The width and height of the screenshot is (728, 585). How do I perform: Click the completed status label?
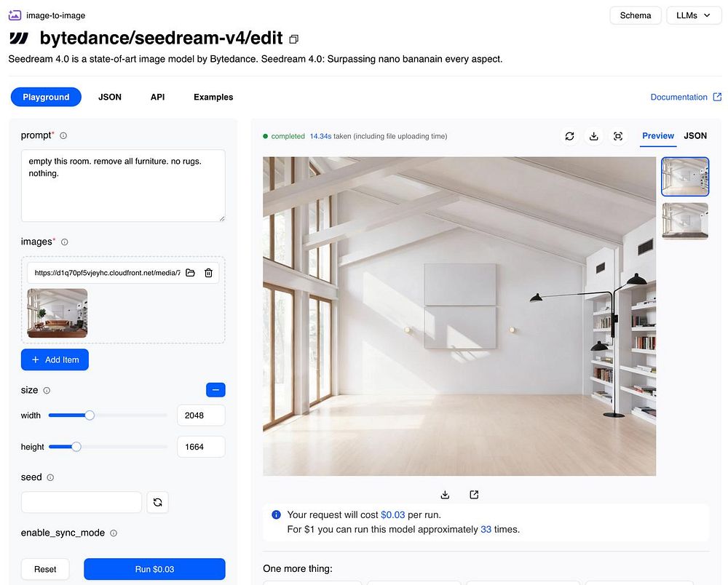pyautogui.click(x=288, y=136)
